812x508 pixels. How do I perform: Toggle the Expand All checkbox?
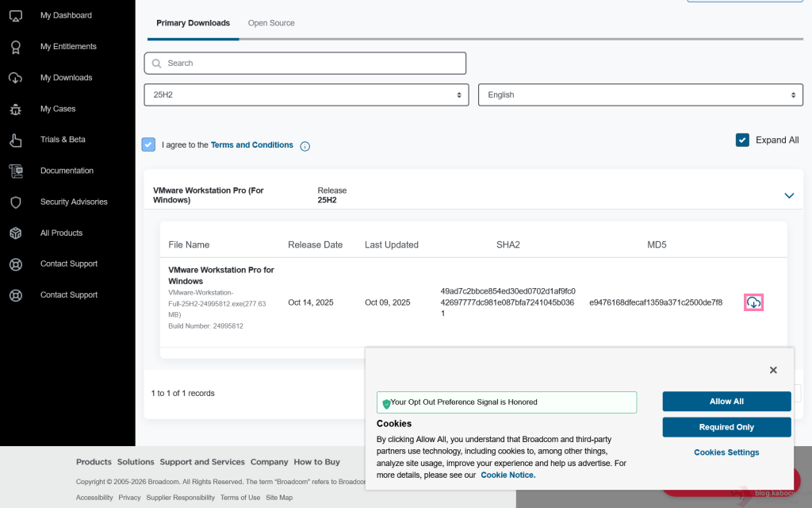click(742, 140)
